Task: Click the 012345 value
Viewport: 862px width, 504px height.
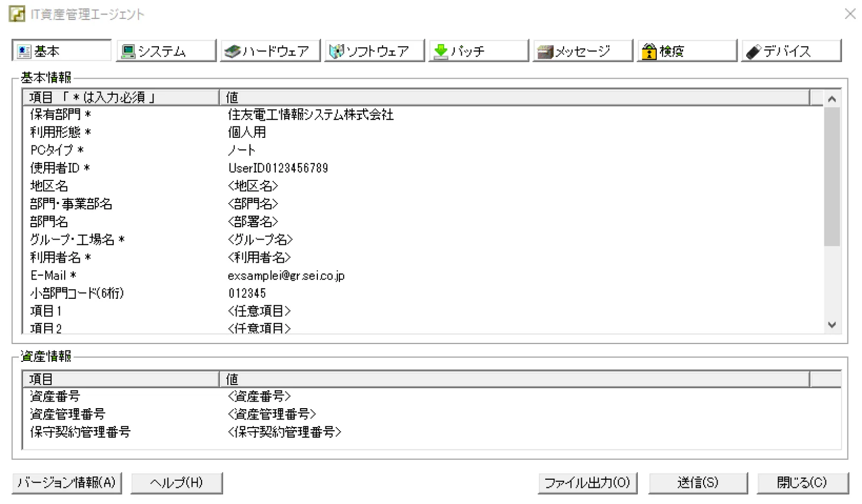Action: click(x=247, y=293)
